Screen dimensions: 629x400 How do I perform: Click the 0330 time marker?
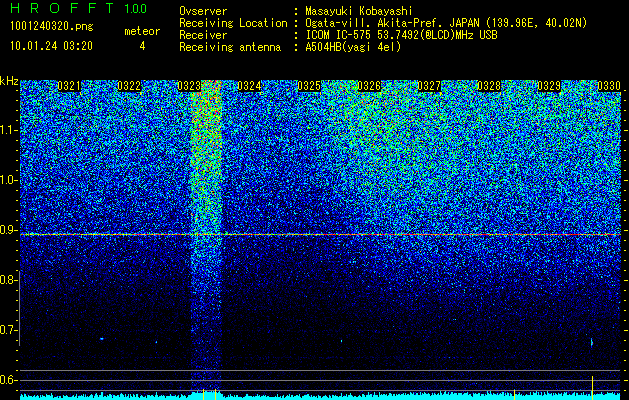click(609, 86)
